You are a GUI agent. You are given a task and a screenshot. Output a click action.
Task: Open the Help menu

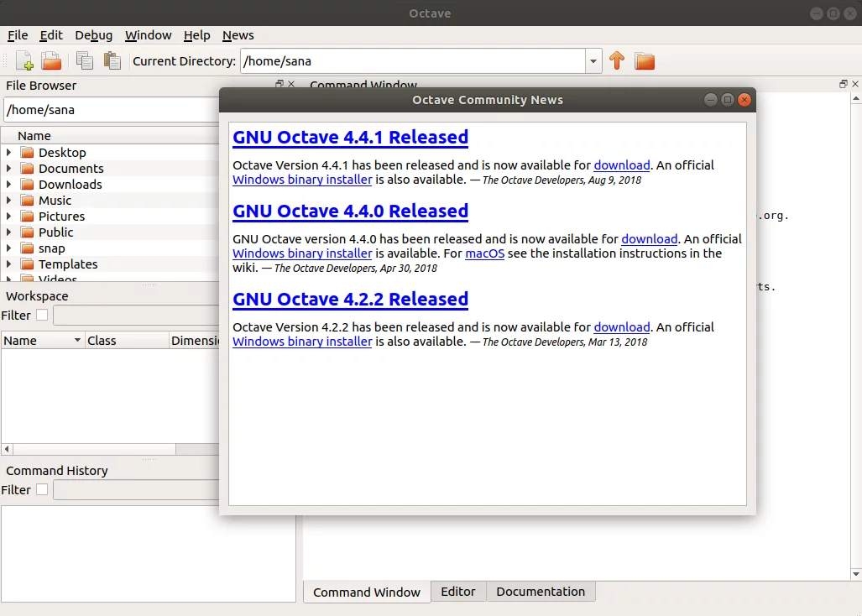click(x=196, y=35)
